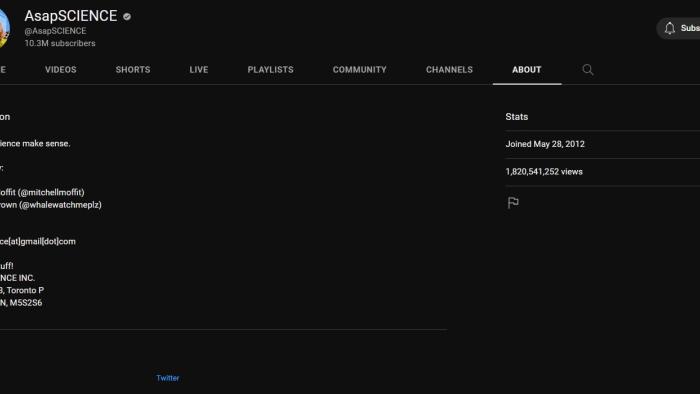Image resolution: width=700 pixels, height=394 pixels.
Task: Click the report user flag icon
Action: 513,203
